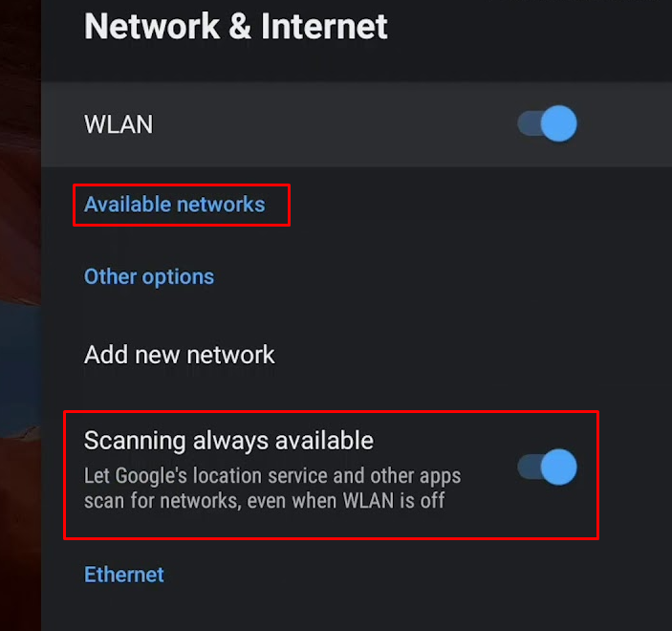The height and width of the screenshot is (631, 672).
Task: Select the Available networks section header
Action: tap(174, 204)
